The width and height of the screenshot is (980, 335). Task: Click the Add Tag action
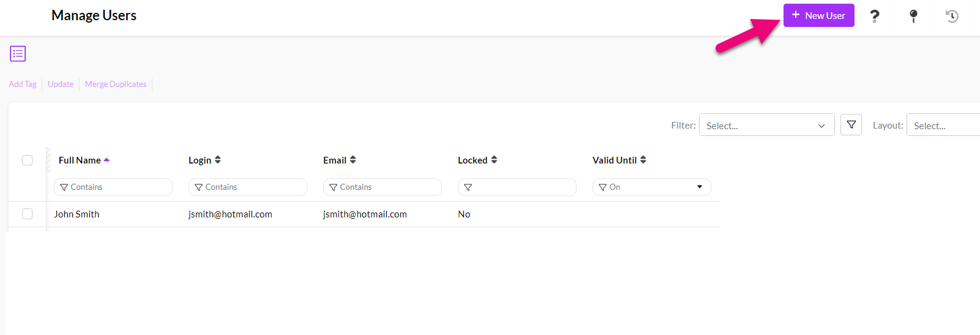(23, 84)
